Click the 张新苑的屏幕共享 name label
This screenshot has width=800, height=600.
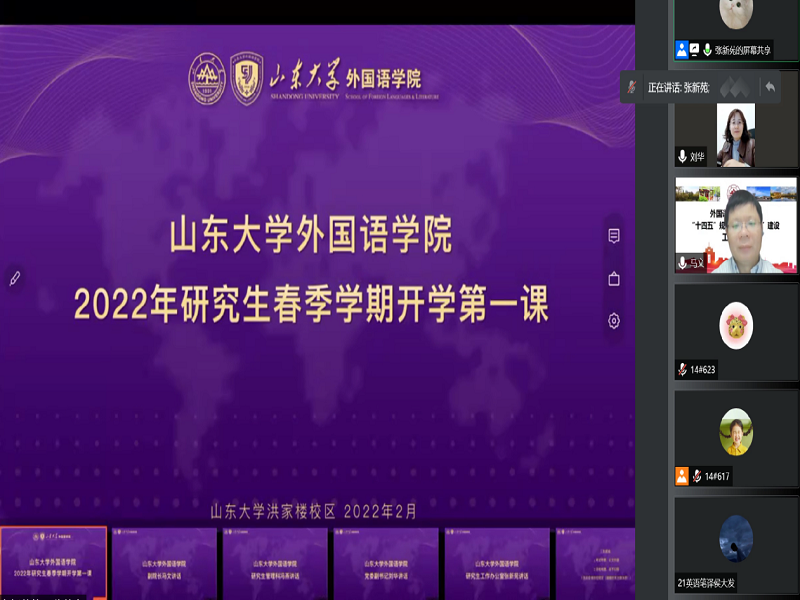[742, 50]
